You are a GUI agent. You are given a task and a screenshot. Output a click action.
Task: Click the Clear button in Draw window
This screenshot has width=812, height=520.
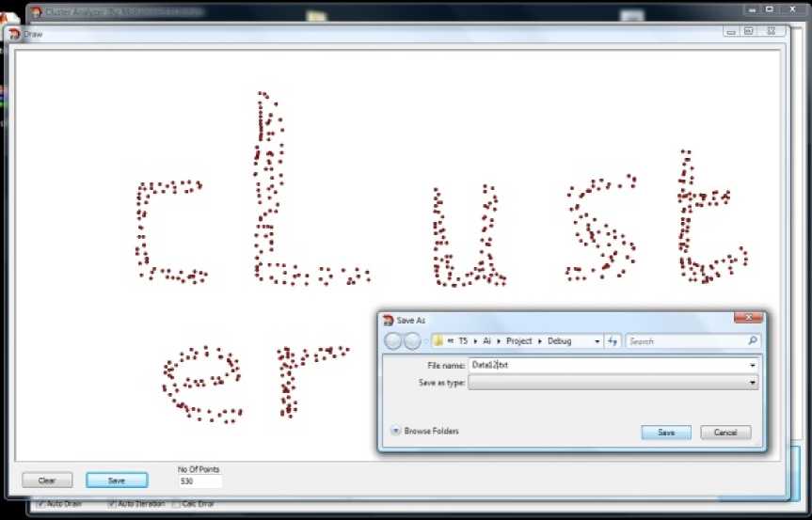tap(47, 481)
